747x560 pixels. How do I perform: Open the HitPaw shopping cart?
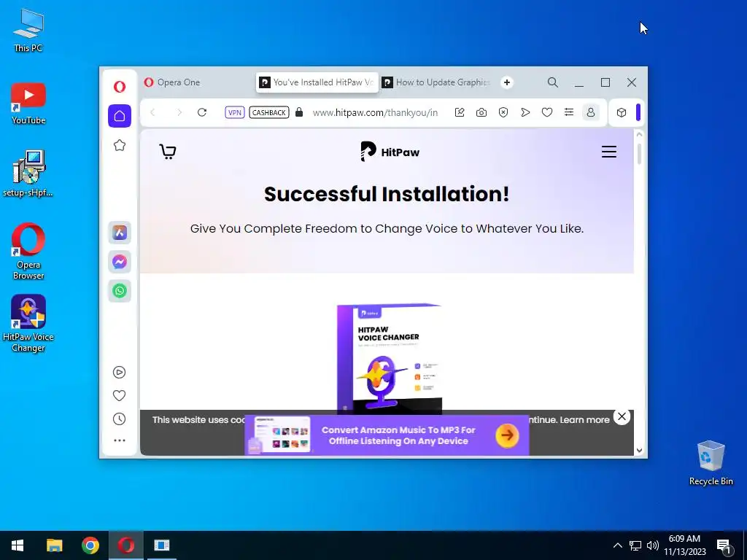[x=168, y=152]
